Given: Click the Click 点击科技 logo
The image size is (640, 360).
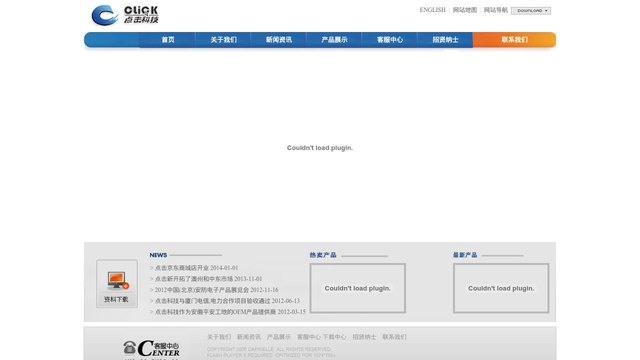Looking at the screenshot, I should click(125, 15).
